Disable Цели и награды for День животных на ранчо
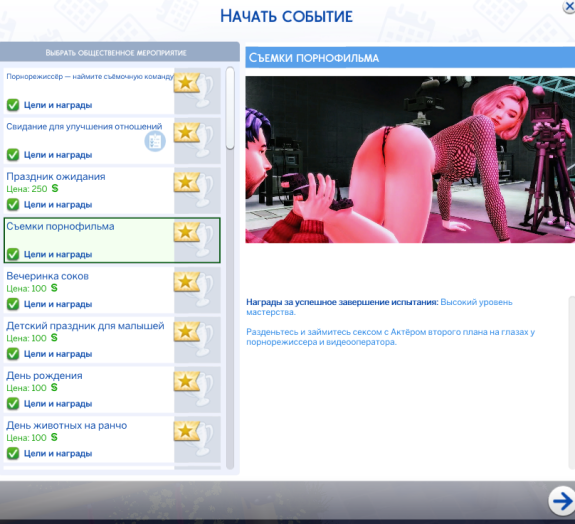 13,453
